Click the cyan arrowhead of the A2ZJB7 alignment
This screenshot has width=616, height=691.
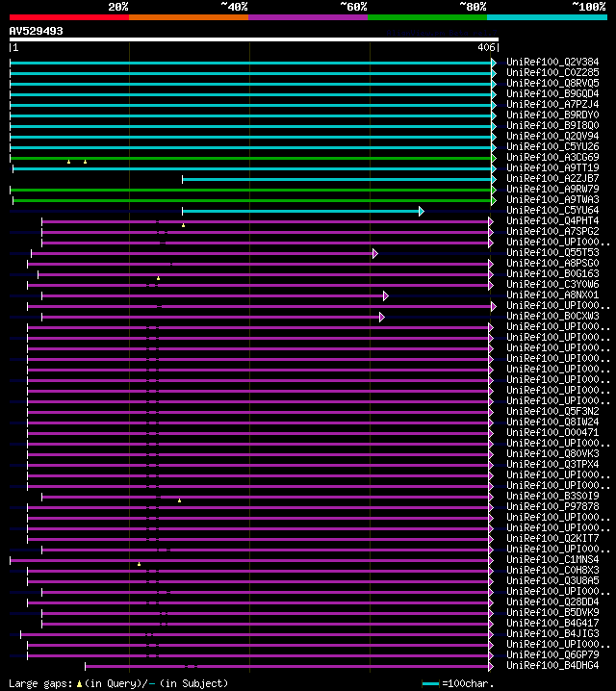(494, 179)
